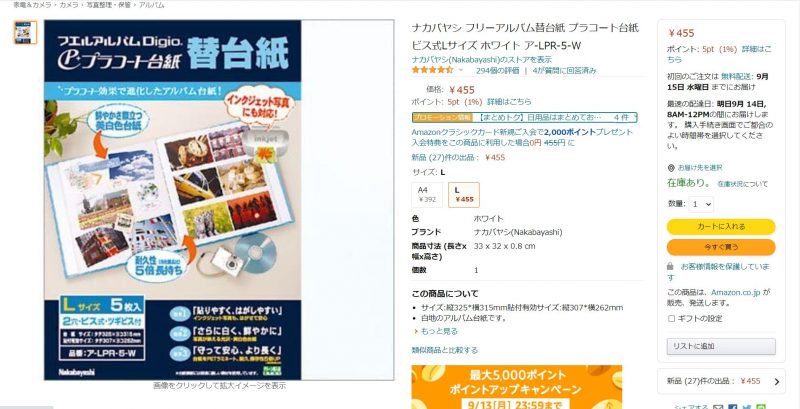Open the star rating breakdown arrow
The image size is (800, 409).
point(461,70)
